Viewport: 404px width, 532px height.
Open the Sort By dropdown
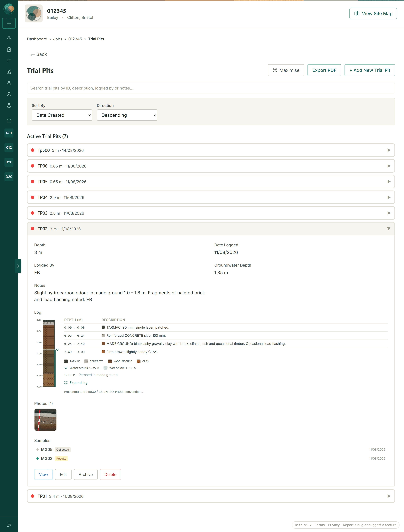pyautogui.click(x=62, y=115)
